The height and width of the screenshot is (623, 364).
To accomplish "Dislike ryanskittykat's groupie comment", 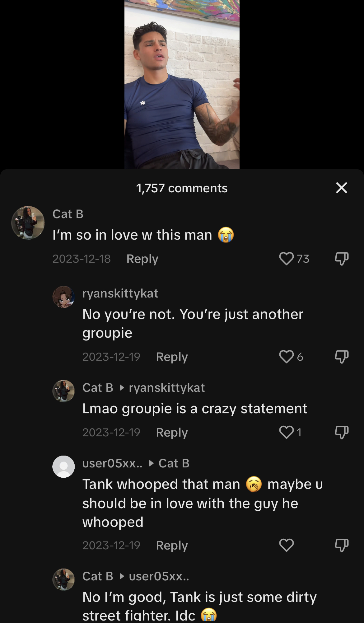I will (341, 357).
